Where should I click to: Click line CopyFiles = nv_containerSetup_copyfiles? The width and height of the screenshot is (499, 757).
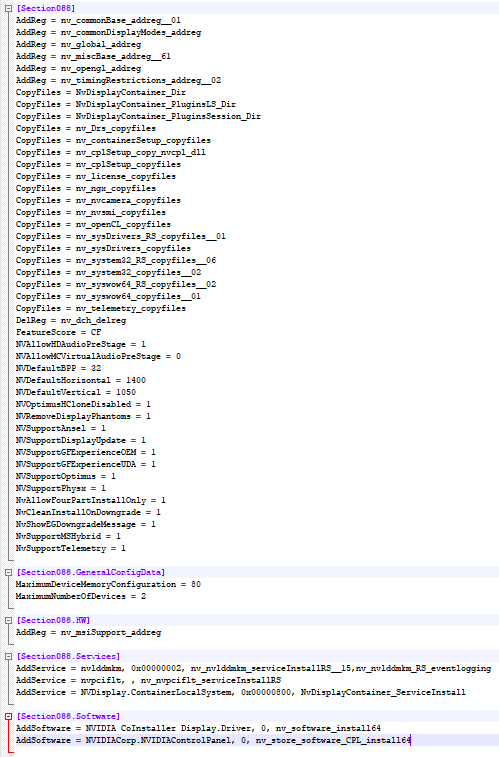113,140
